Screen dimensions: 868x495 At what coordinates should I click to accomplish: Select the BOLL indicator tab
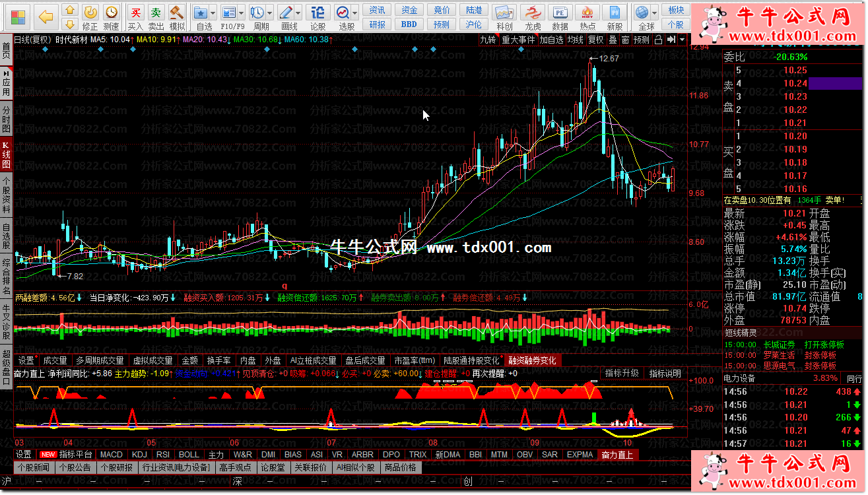(189, 455)
